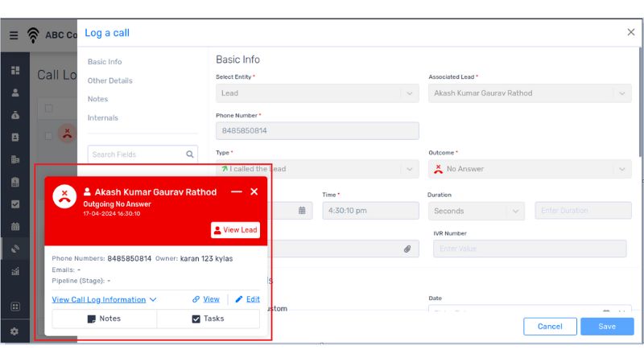Click the paperclip attachment icon
This screenshot has width=644, height=362.
[x=407, y=249]
